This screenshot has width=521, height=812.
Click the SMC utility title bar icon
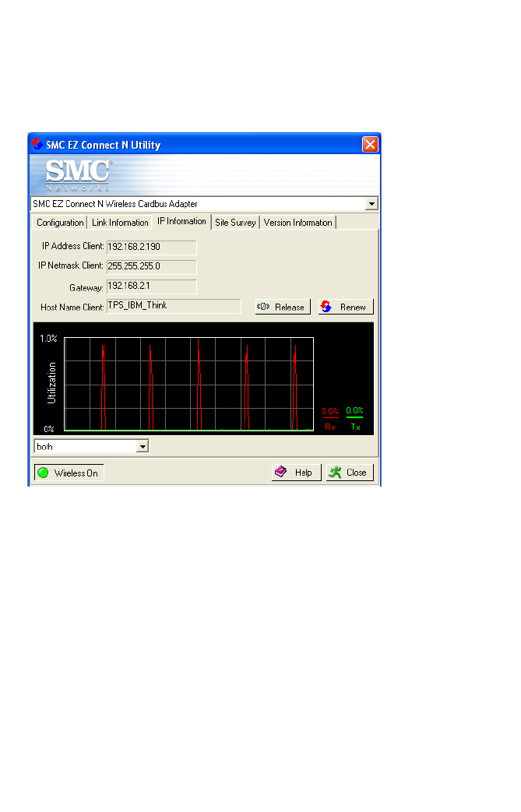[x=37, y=144]
